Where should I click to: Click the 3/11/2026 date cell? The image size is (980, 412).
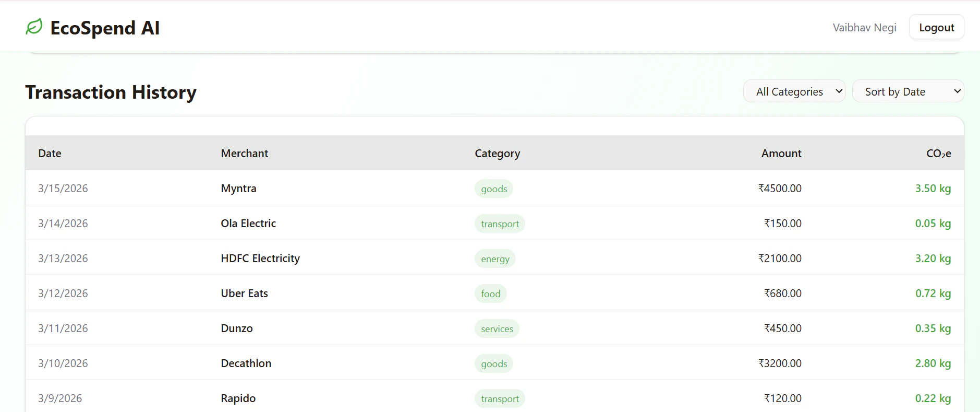coord(63,328)
